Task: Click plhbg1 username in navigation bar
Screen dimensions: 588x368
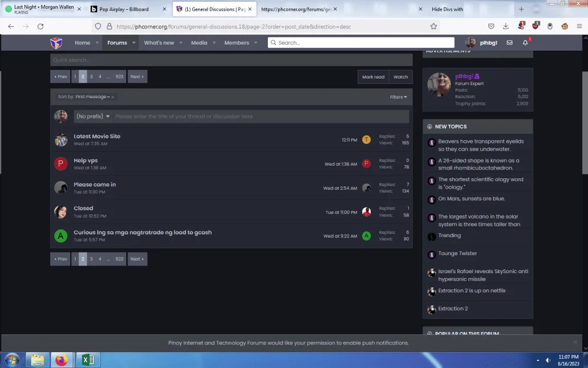Action: [x=488, y=43]
